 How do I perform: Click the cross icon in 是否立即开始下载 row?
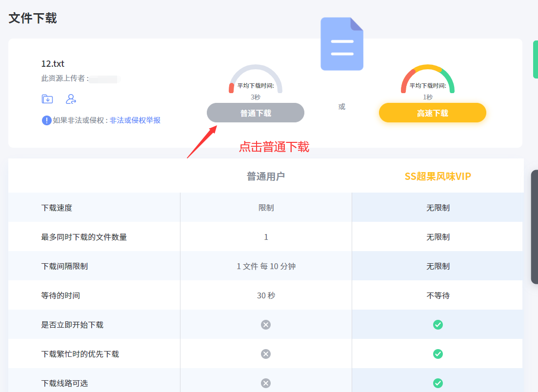[266, 325]
